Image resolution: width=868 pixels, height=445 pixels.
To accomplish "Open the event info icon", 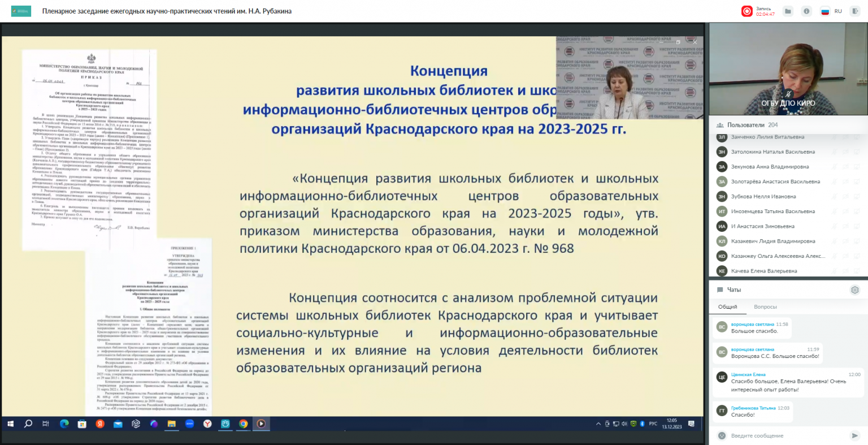I will tap(806, 11).
